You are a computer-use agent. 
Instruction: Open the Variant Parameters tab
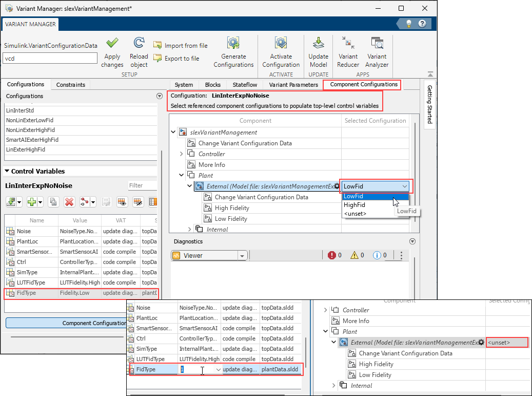coord(293,85)
